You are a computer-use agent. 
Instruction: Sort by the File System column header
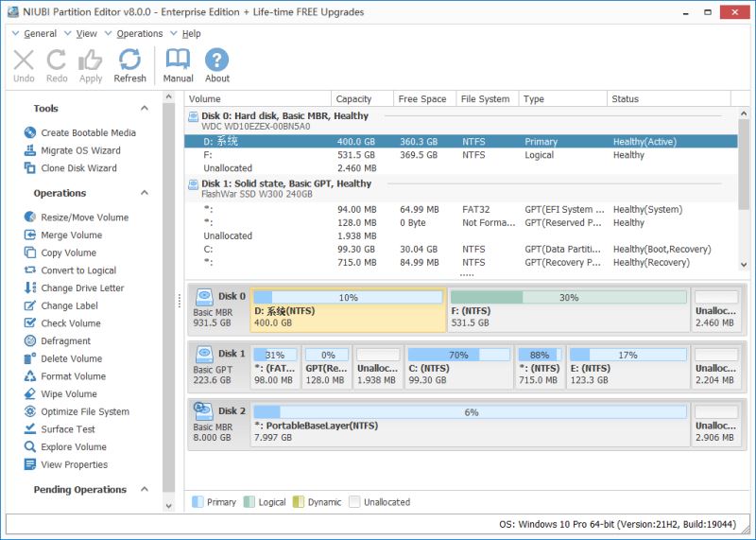(x=488, y=98)
